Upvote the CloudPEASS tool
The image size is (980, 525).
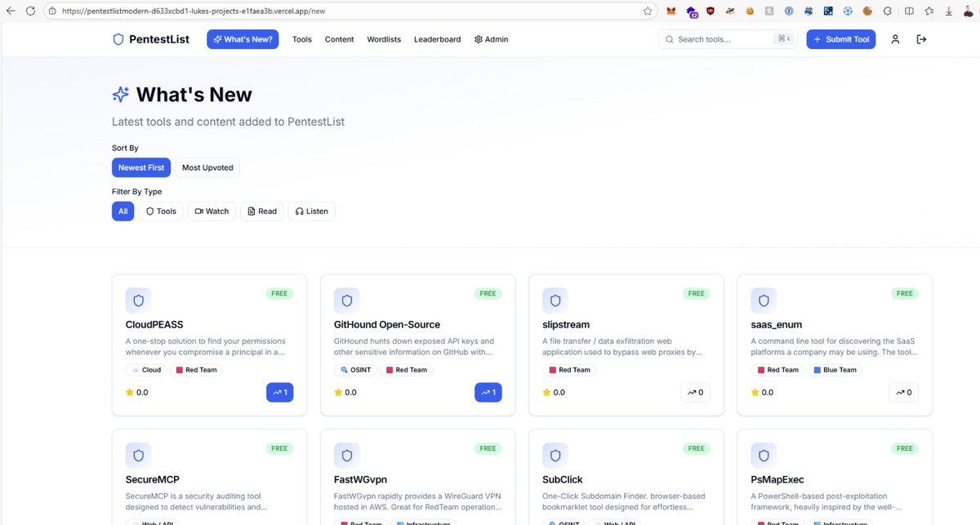point(280,393)
